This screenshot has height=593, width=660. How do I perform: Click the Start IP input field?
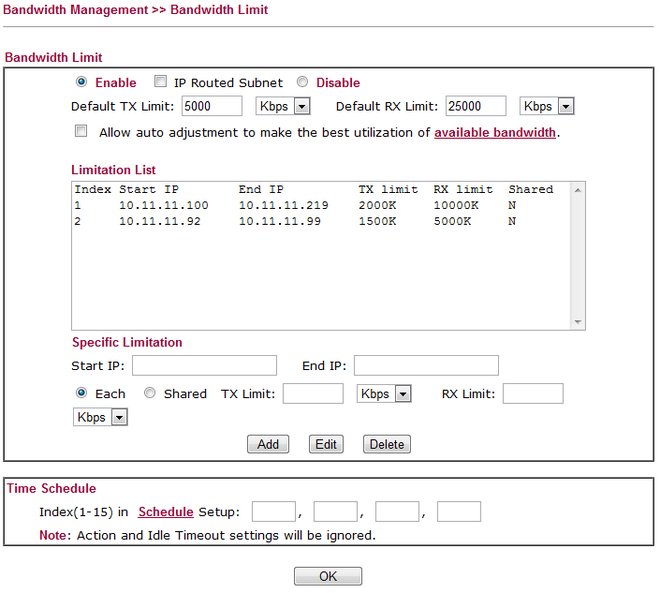point(204,366)
